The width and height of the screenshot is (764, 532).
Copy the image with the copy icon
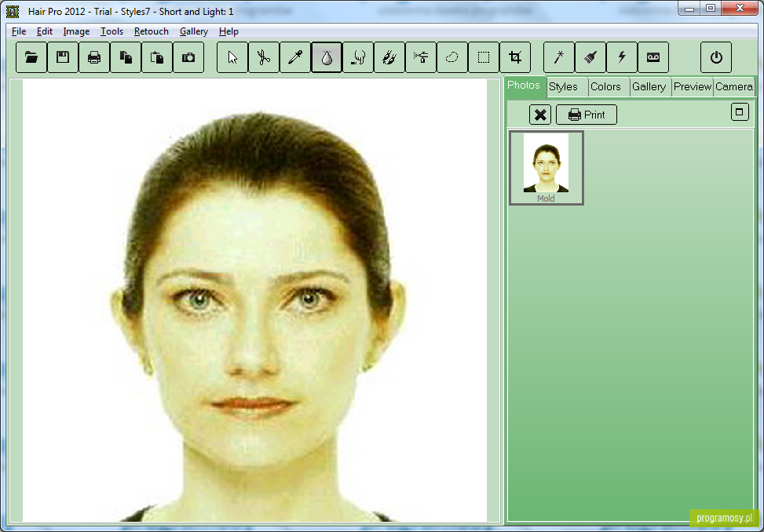click(126, 57)
